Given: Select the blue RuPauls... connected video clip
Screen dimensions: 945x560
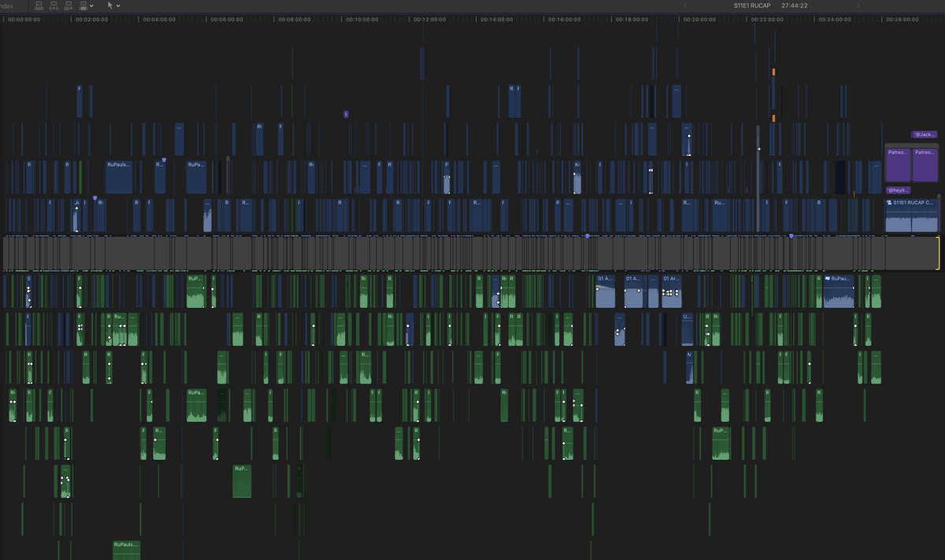Looking at the screenshot, I should (119, 177).
